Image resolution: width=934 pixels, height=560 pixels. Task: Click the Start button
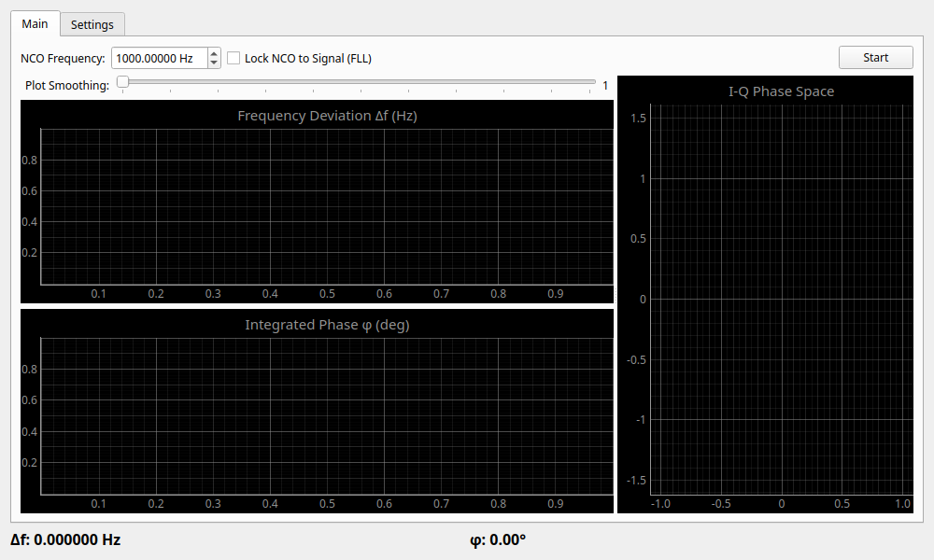(x=875, y=57)
